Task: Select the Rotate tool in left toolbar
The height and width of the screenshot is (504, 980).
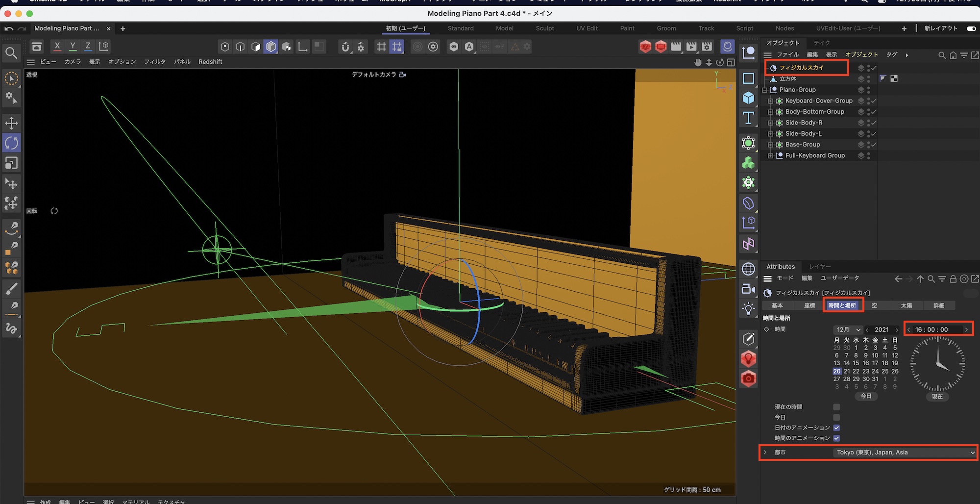Action: coord(11,143)
